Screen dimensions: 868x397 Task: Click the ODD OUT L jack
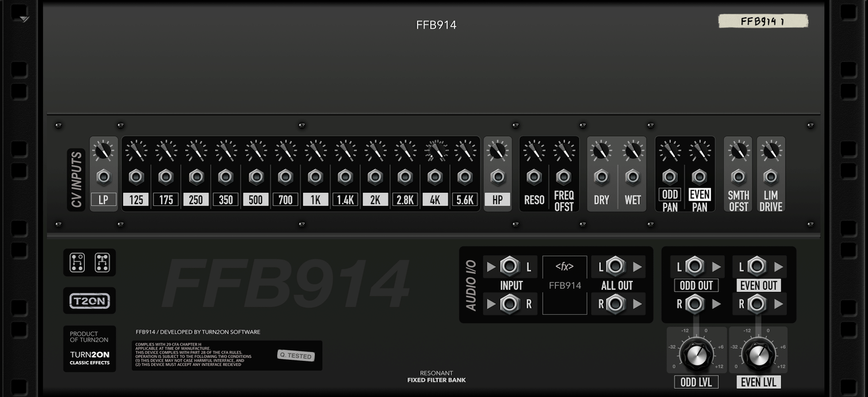(x=694, y=266)
